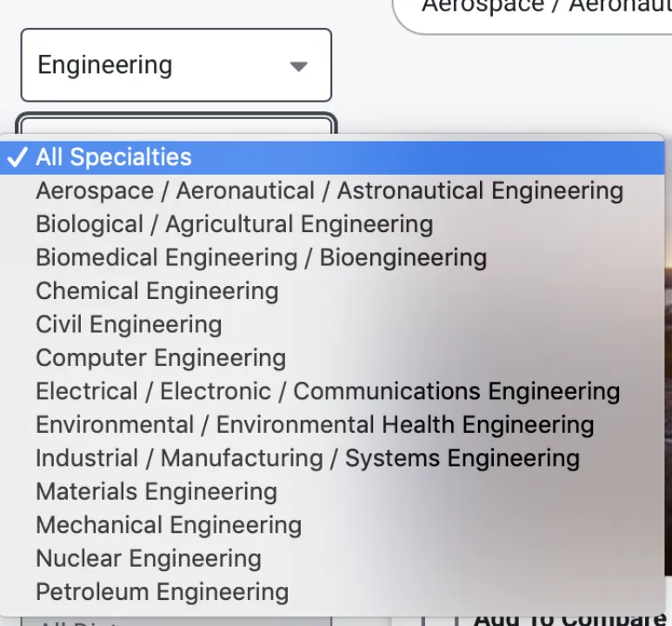Select Nuclear Engineering from dropdown
Image resolution: width=672 pixels, height=626 pixels.
point(332,559)
